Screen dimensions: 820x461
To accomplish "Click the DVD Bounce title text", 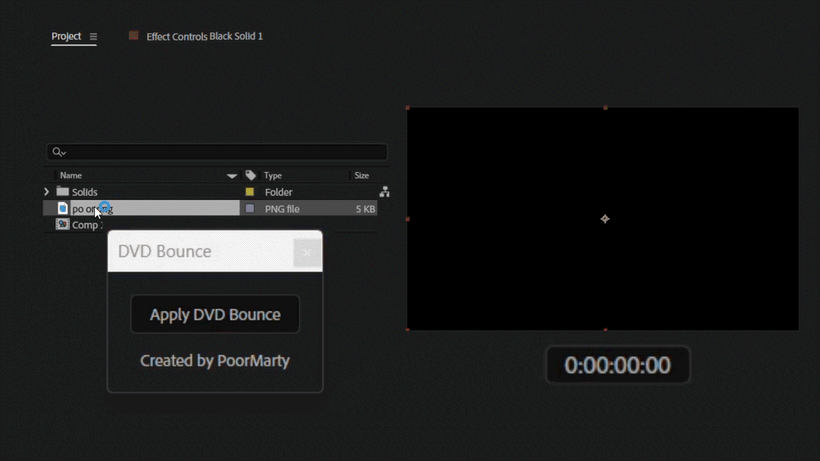I will pyautogui.click(x=165, y=251).
